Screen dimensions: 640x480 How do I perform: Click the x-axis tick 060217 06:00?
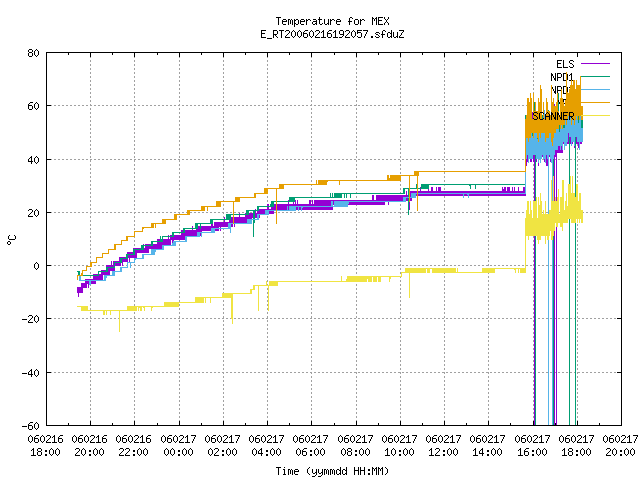point(311,445)
